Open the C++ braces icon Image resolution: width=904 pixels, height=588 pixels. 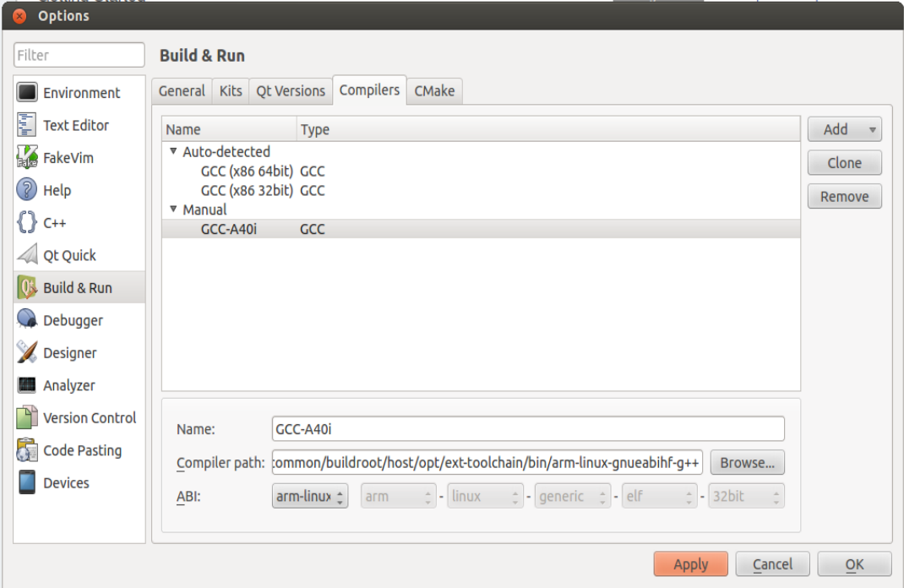coord(26,222)
